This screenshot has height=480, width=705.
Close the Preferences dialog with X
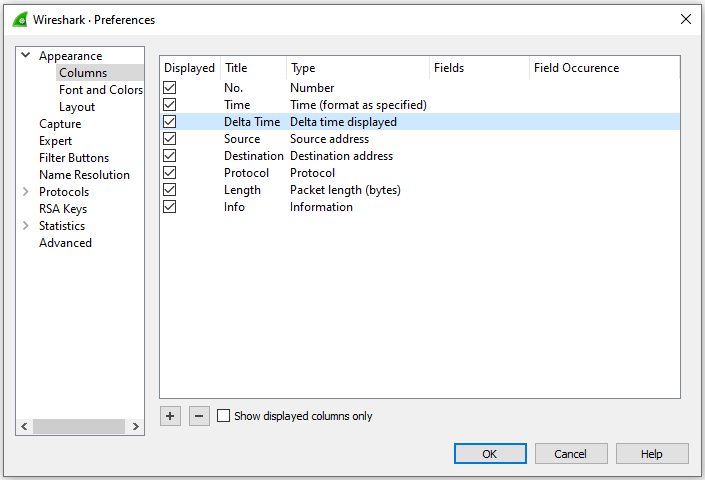point(686,19)
